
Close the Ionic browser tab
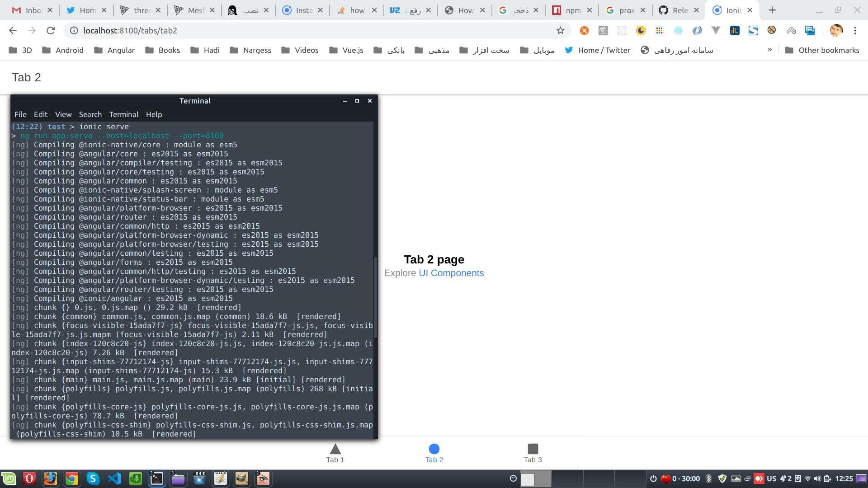[x=750, y=10]
